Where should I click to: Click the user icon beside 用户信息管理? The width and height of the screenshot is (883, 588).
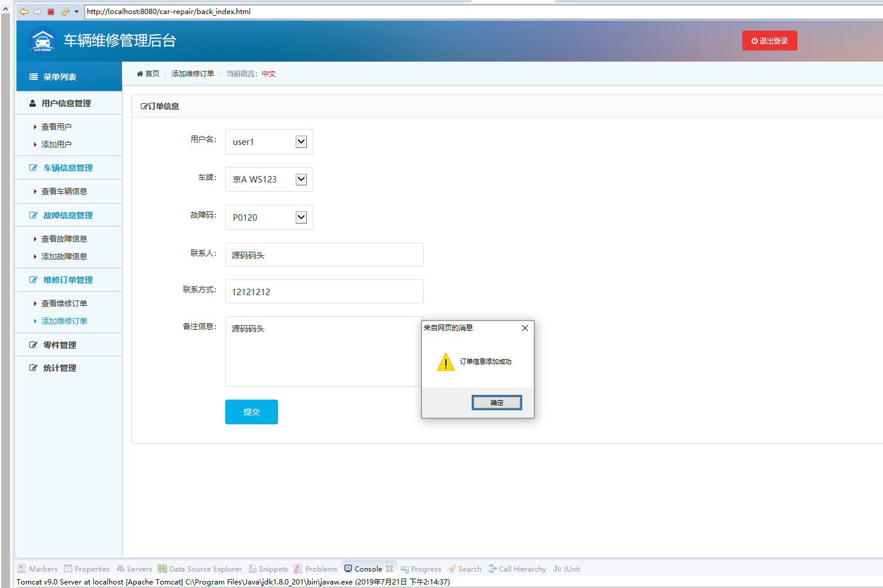[33, 103]
